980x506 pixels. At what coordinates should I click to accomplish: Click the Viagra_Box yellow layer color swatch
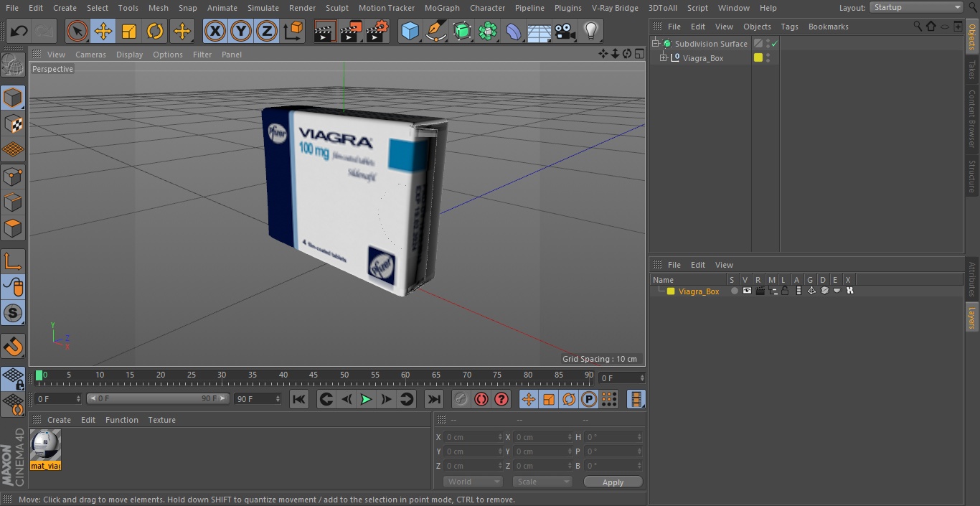(671, 291)
